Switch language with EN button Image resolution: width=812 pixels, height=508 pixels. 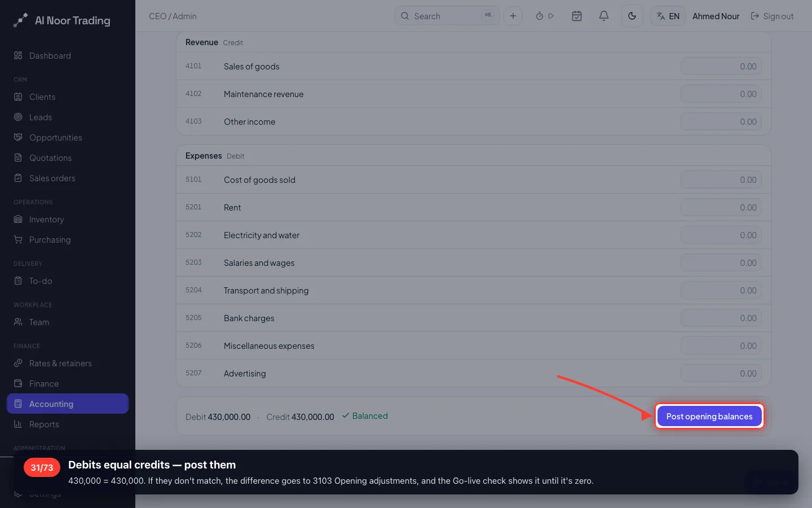coord(668,16)
